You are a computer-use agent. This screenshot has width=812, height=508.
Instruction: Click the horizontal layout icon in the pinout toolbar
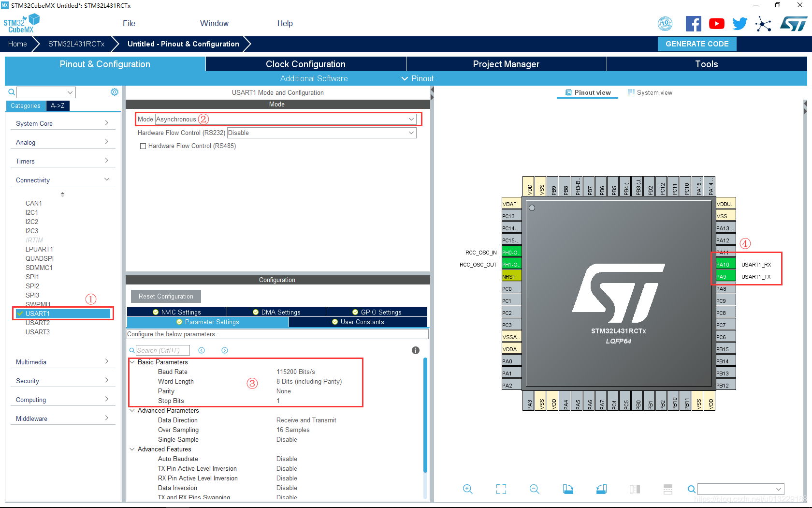(x=668, y=489)
